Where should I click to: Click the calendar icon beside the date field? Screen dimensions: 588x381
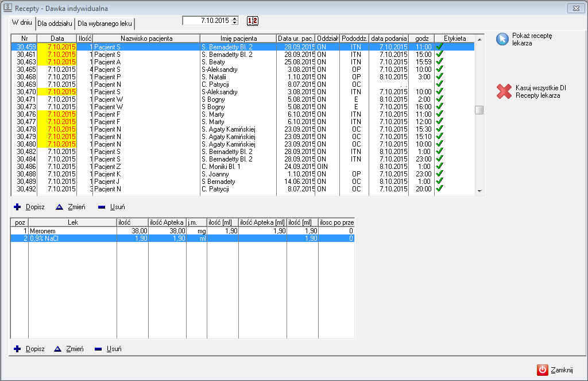[253, 21]
